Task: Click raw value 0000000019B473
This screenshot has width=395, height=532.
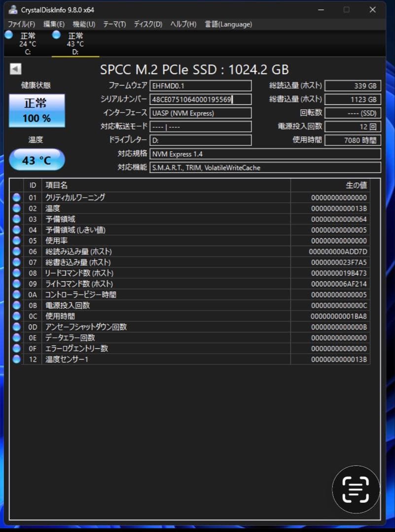Action: click(339, 273)
